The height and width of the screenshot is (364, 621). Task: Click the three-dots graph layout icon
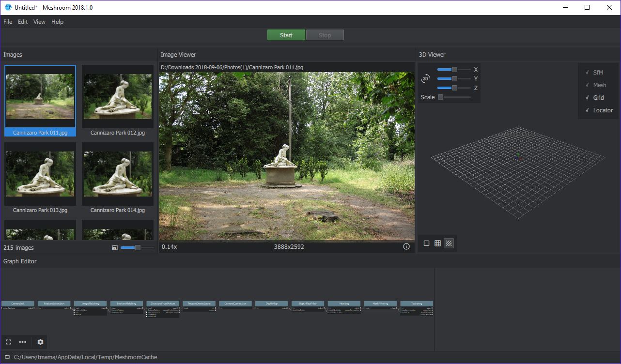[23, 342]
